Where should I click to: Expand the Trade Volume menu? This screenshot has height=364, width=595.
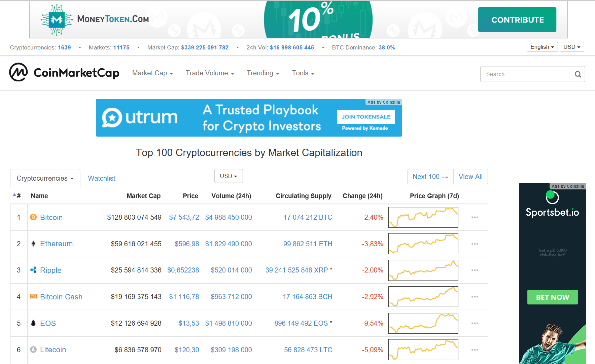click(210, 73)
